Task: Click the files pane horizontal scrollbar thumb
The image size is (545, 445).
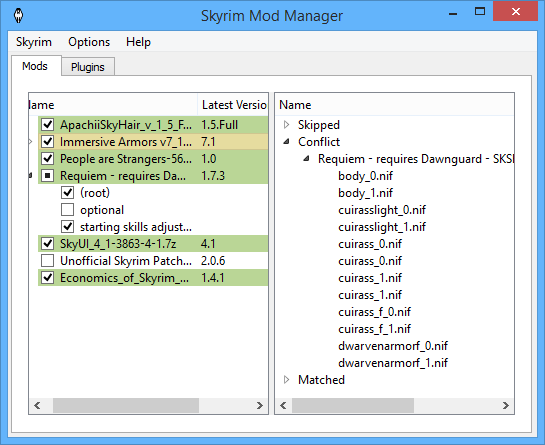Action: (353, 405)
